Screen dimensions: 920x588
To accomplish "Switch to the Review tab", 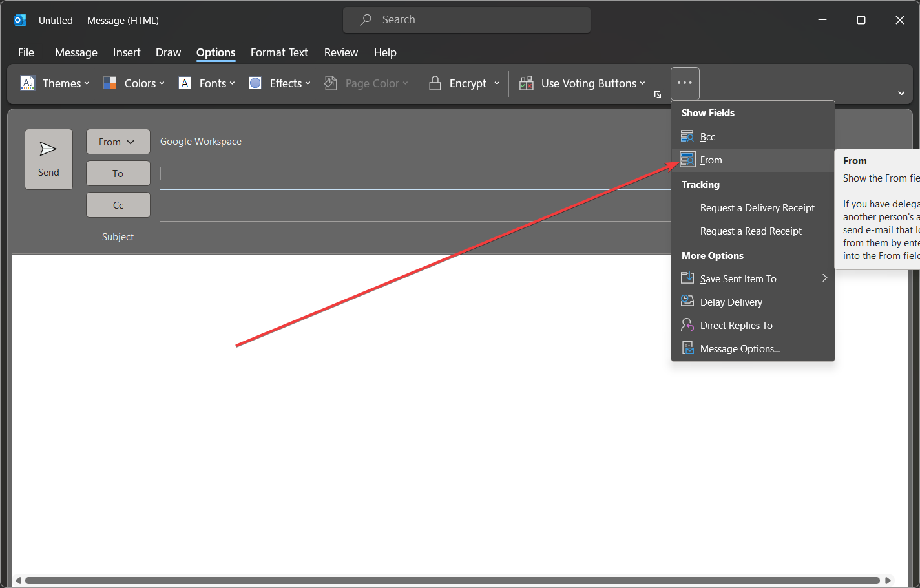I will coord(341,52).
